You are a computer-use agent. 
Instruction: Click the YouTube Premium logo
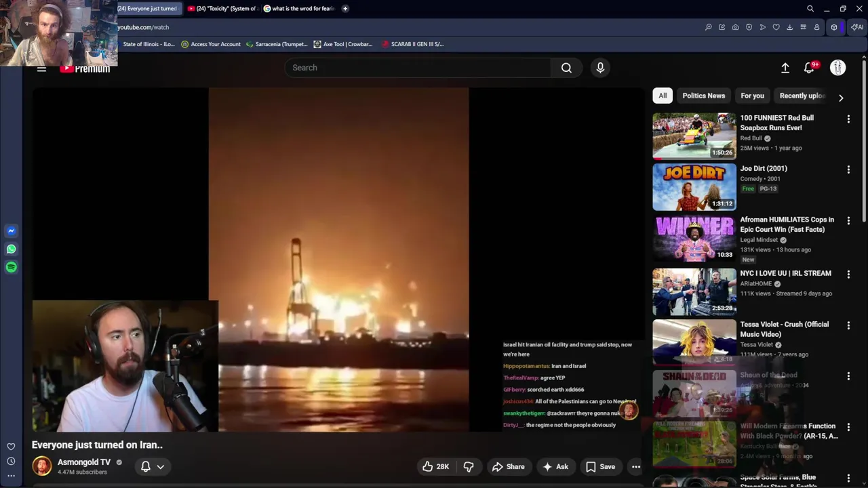85,68
